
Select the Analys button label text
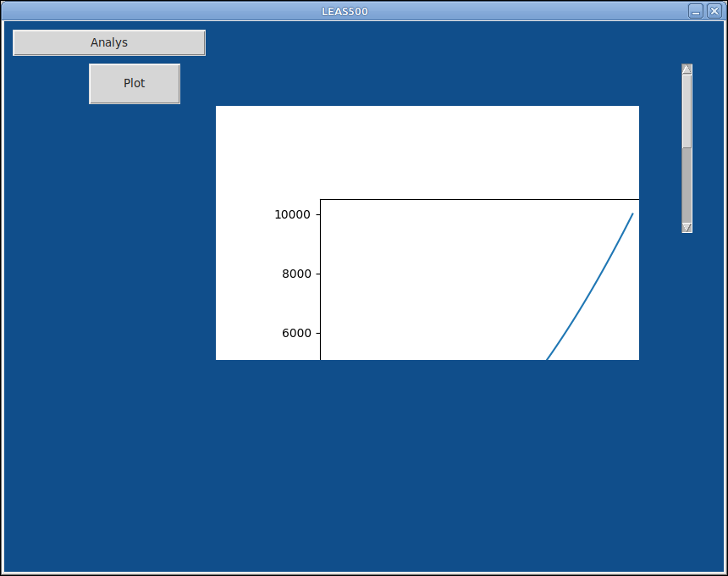(108, 42)
